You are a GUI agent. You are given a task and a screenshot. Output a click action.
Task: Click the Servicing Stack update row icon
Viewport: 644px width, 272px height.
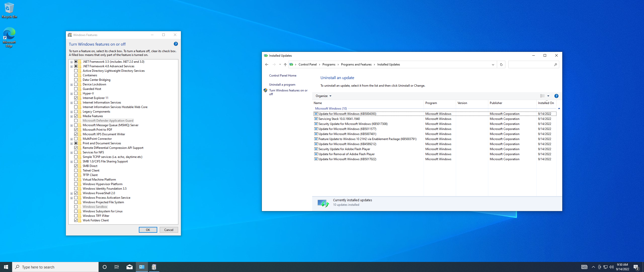click(x=316, y=119)
